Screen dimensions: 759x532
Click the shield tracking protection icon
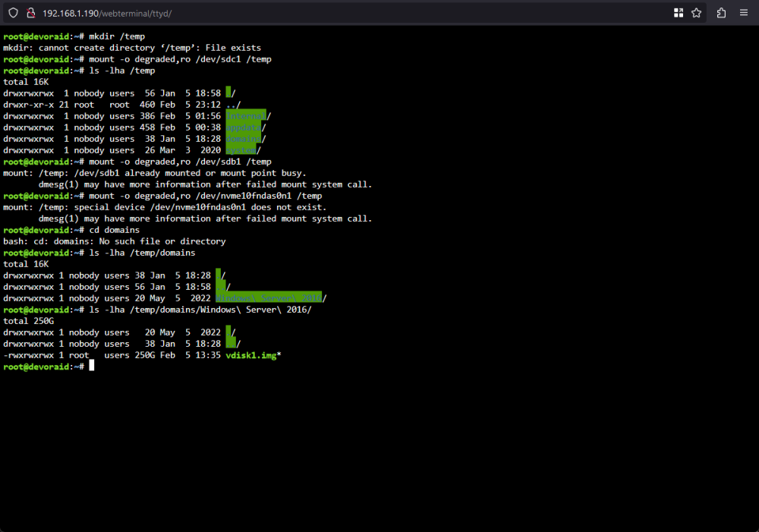point(13,13)
